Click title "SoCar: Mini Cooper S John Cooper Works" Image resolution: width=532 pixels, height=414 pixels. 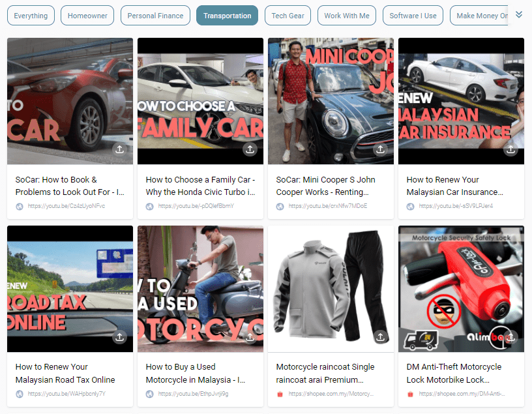(326, 186)
